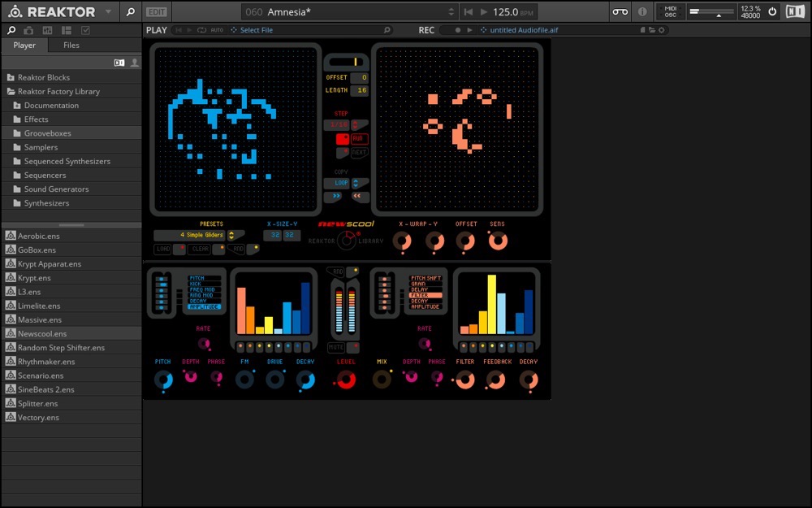Select the FILTER modulation target on the right

[x=425, y=296]
